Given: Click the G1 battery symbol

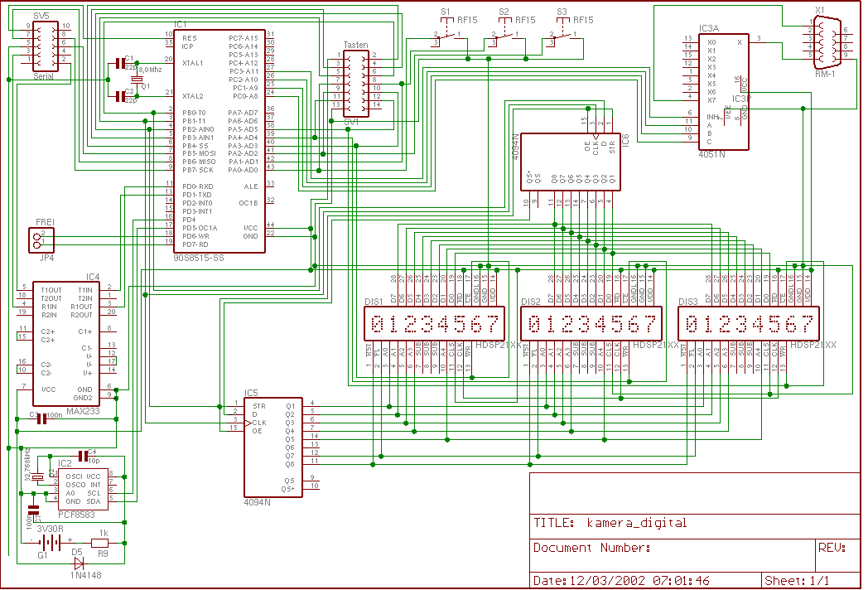Looking at the screenshot, I should click(51, 543).
